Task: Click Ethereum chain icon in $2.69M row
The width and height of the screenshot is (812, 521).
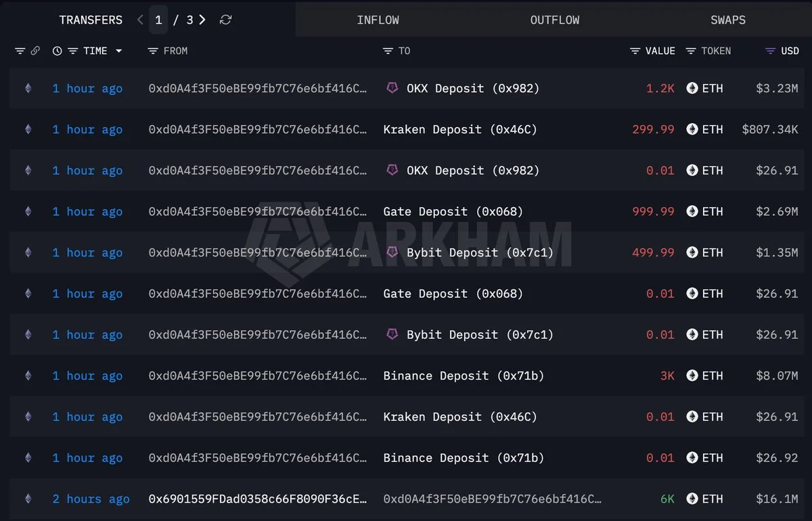Action: click(28, 211)
